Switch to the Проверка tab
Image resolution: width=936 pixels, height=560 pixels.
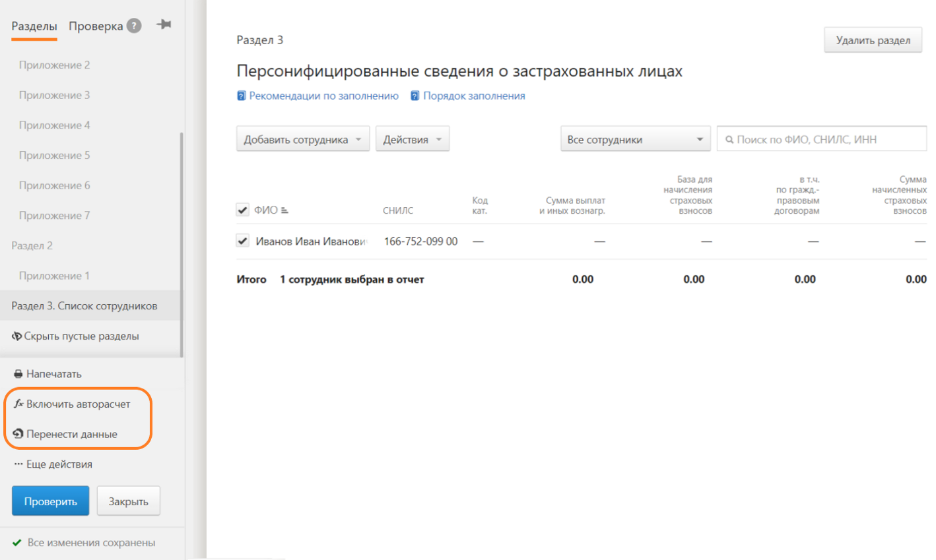(x=96, y=26)
